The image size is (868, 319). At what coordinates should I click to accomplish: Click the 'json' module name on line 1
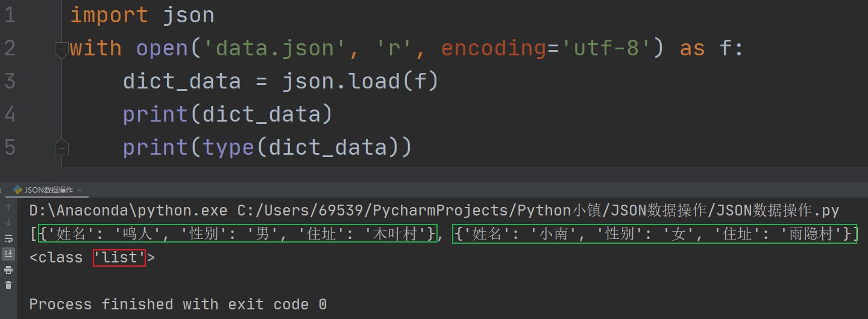[189, 15]
